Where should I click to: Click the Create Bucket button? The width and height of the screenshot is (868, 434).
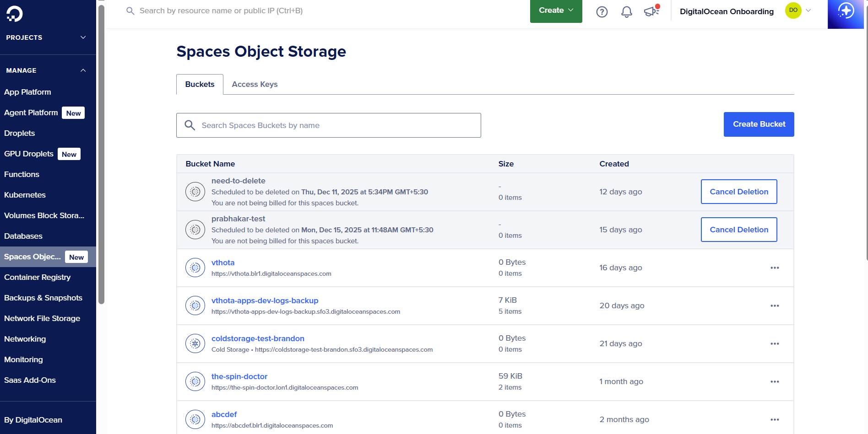(759, 124)
